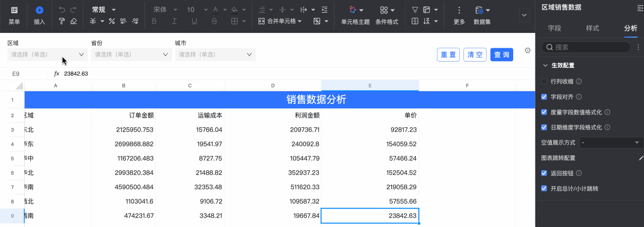Switch to the 样式 tab
644x227 pixels.
[x=593, y=28]
